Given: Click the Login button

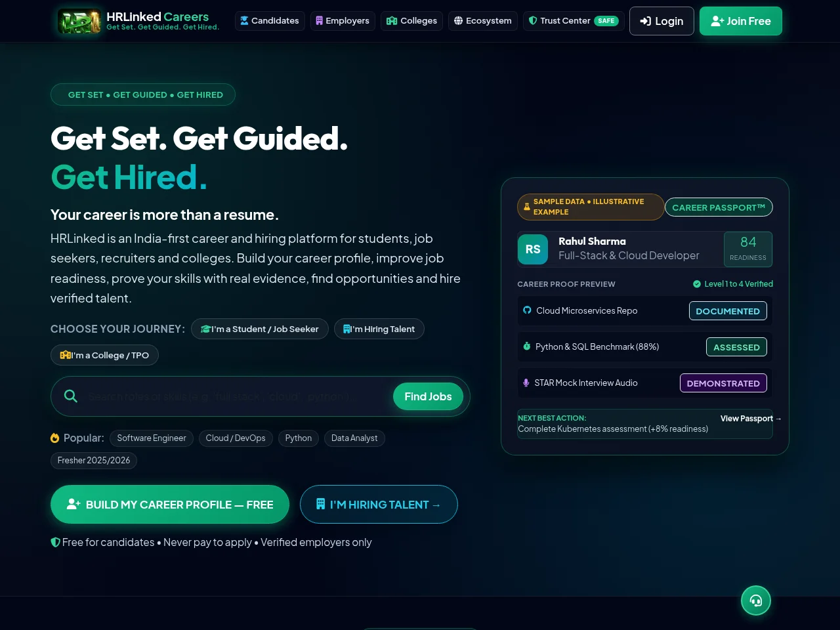Looking at the screenshot, I should 661,21.
